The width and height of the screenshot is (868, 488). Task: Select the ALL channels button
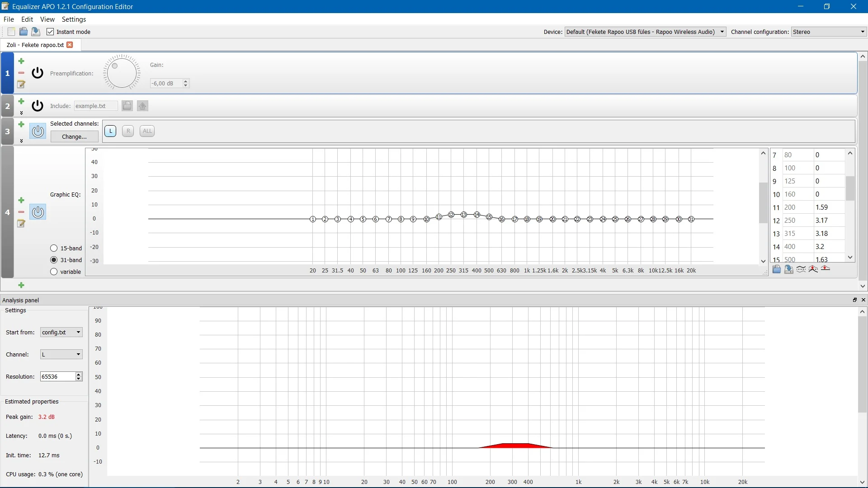point(147,131)
